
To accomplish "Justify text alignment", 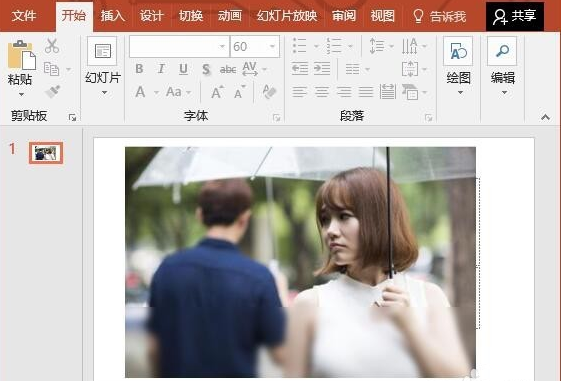I will tap(366, 92).
